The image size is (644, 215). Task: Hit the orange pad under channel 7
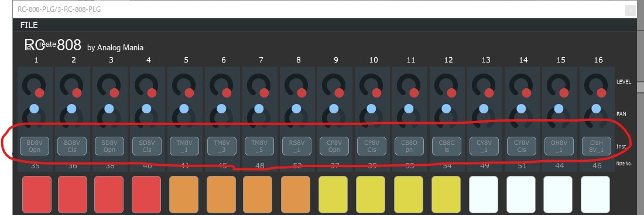click(x=258, y=195)
